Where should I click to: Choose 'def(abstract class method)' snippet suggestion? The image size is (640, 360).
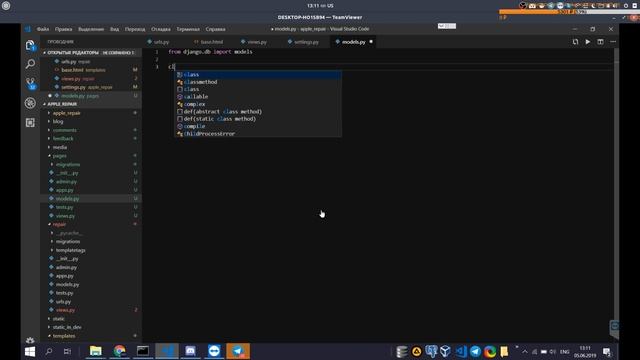(x=258, y=111)
